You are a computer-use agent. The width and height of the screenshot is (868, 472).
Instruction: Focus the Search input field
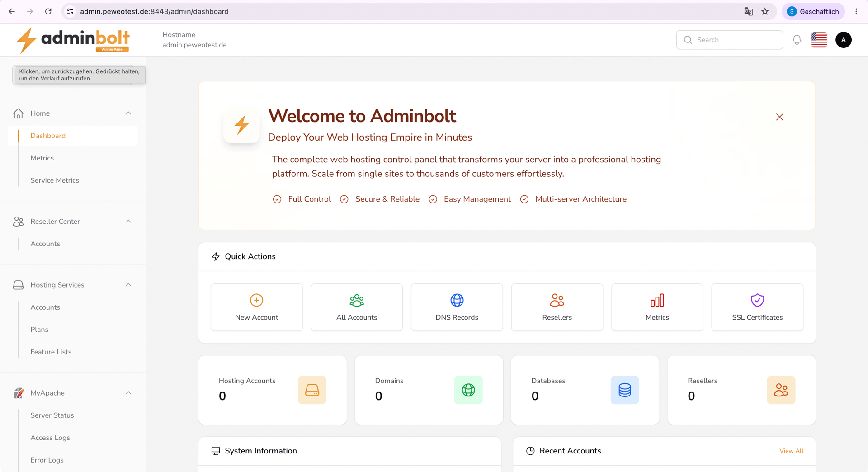coord(730,40)
